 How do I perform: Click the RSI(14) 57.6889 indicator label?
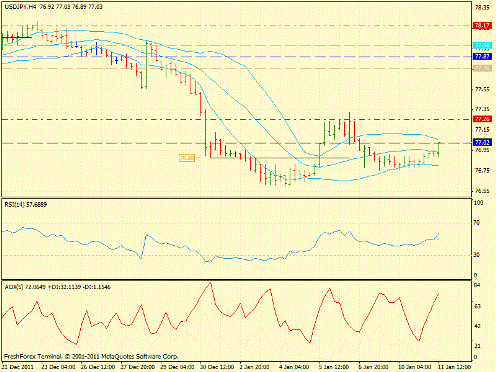pyautogui.click(x=26, y=205)
